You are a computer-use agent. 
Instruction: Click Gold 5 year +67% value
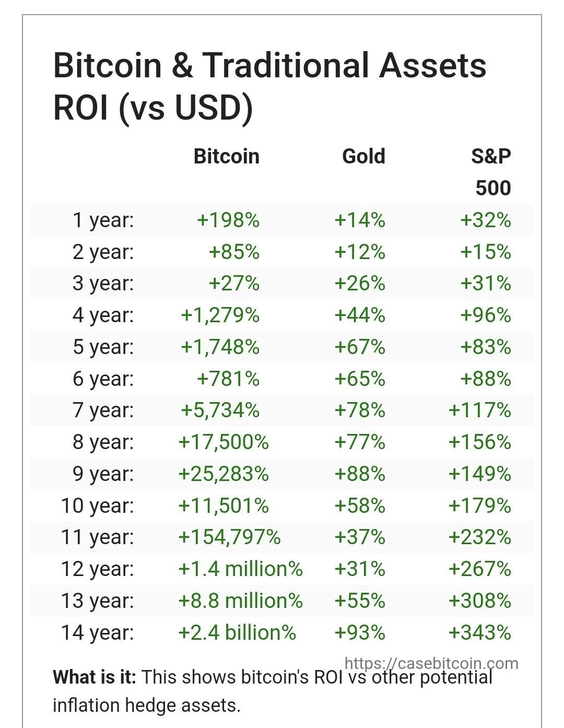[x=360, y=347]
